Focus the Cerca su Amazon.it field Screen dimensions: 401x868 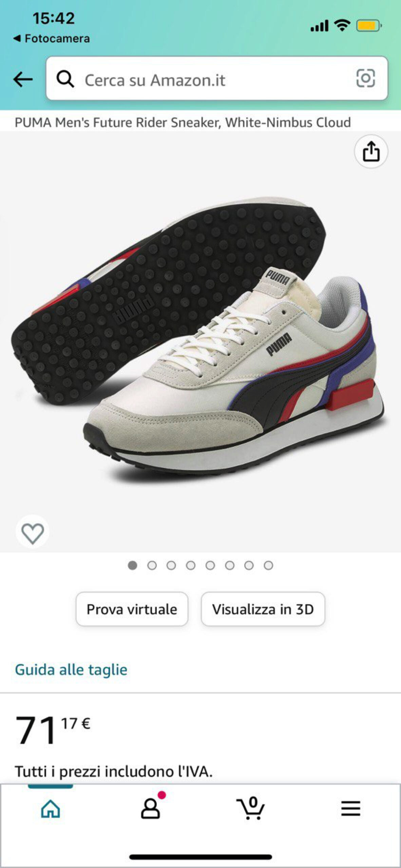(x=217, y=78)
